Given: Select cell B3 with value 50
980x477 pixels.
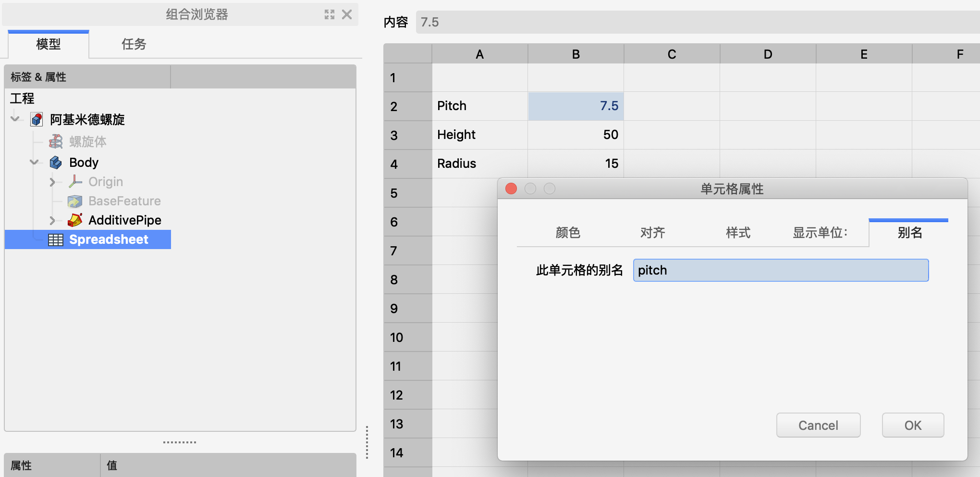Looking at the screenshot, I should point(576,135).
